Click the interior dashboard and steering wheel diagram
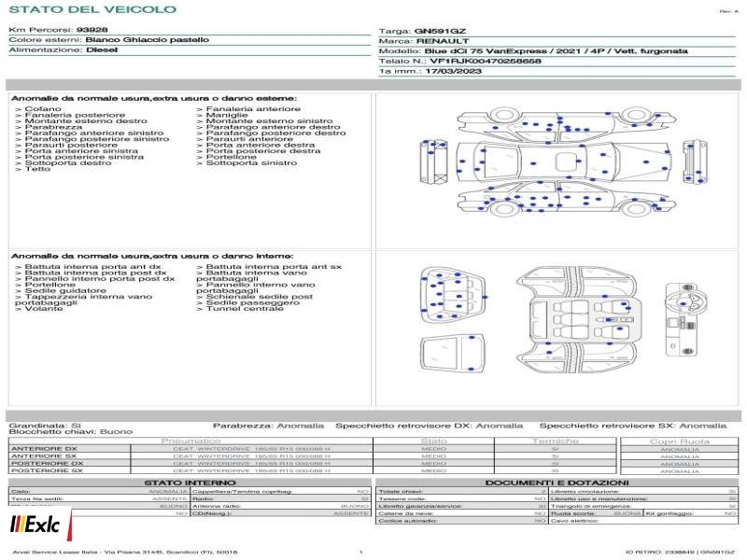Screen dimensions: 747x560 click(685, 319)
